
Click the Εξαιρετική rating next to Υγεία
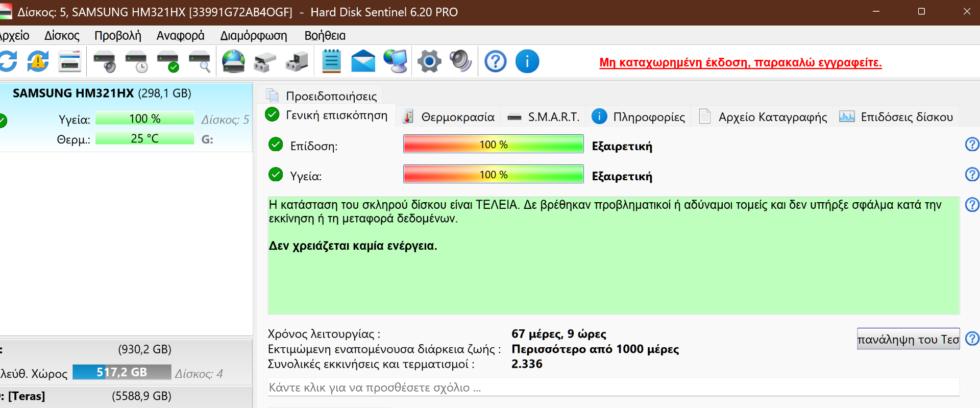coord(622,177)
